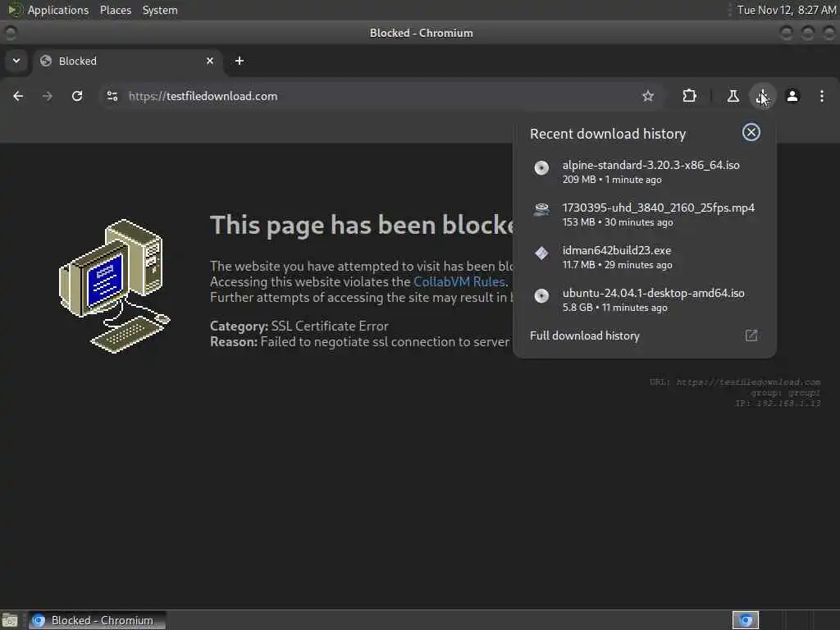The height and width of the screenshot is (630, 840).
Task: Open full download history external-link icon
Action: 751,336
